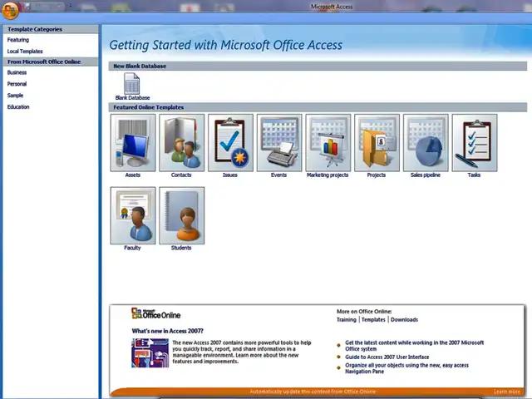Image resolution: width=532 pixels, height=399 pixels.
Task: Click the What's new in Access illustration
Action: [150, 352]
